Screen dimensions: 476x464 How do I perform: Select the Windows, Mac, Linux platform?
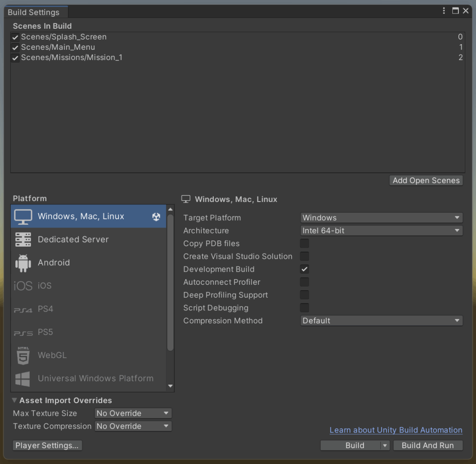click(88, 216)
